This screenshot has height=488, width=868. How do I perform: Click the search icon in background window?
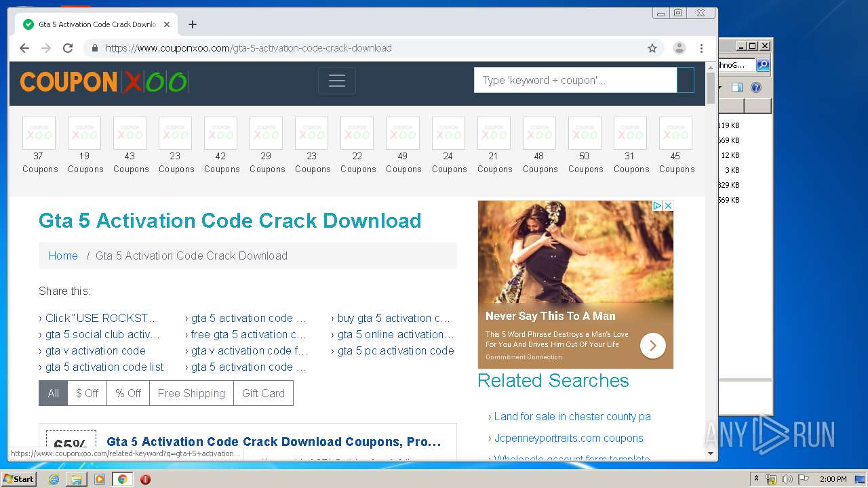(x=763, y=65)
